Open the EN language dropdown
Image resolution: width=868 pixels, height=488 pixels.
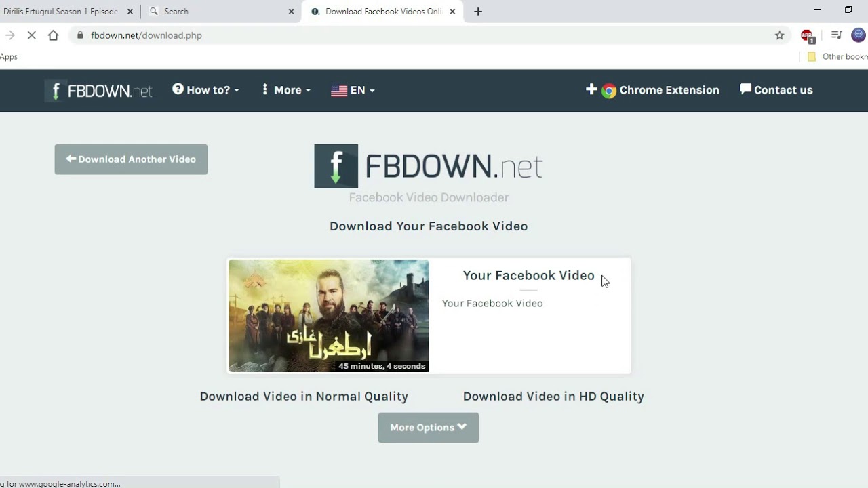tap(353, 90)
